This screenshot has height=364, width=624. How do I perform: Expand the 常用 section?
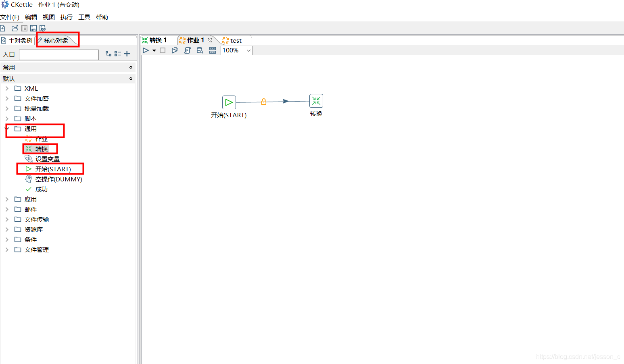[x=131, y=67]
